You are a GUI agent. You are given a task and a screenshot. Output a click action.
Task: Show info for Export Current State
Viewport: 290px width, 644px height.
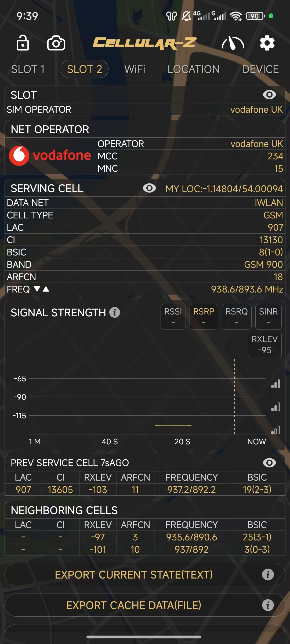[268, 575]
